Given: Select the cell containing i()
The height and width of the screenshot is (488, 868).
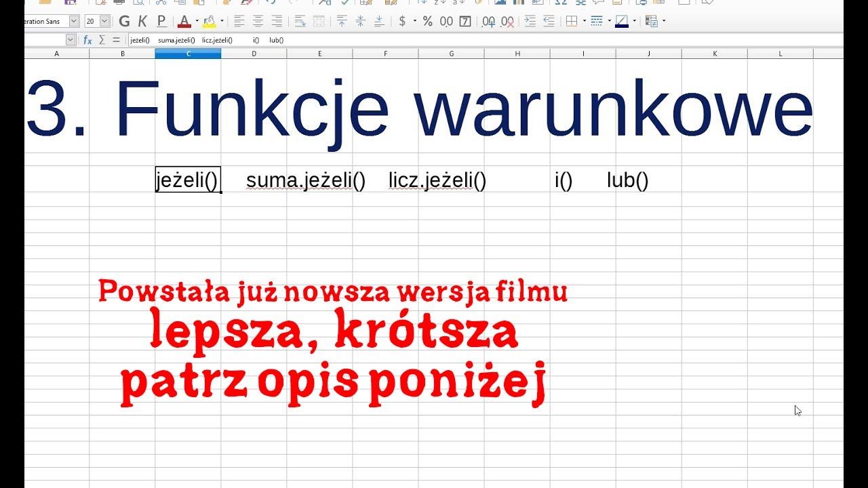Looking at the screenshot, I should [x=564, y=180].
